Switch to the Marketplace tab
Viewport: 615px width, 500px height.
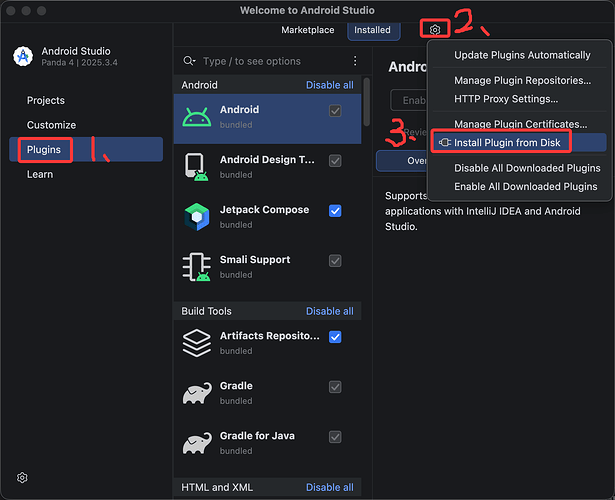click(x=308, y=30)
